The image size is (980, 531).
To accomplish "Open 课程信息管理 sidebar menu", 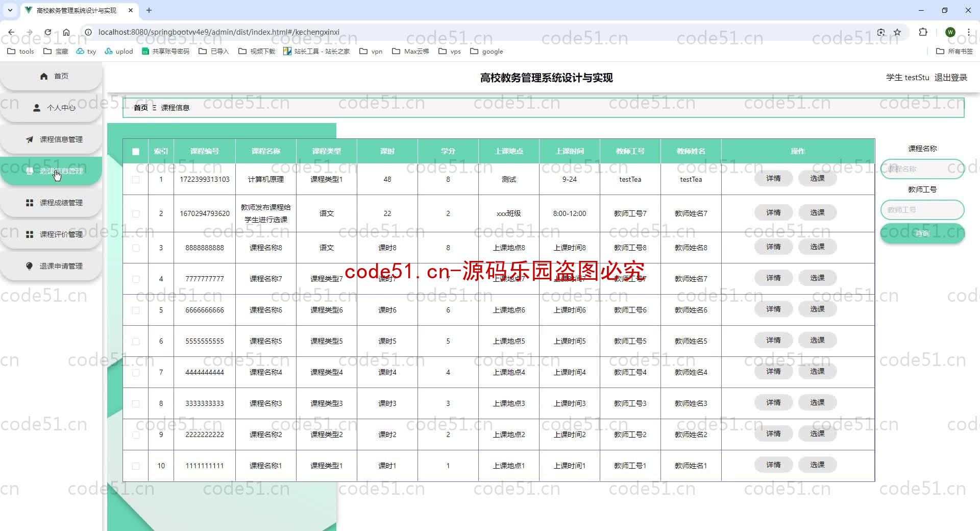I will click(x=51, y=139).
